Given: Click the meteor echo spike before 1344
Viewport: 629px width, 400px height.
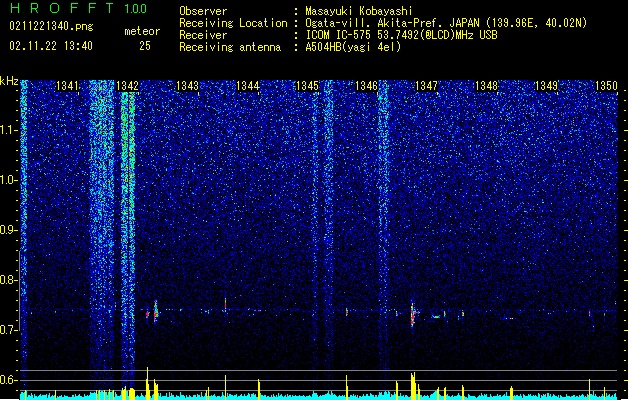Looking at the screenshot, I should coord(225,304).
